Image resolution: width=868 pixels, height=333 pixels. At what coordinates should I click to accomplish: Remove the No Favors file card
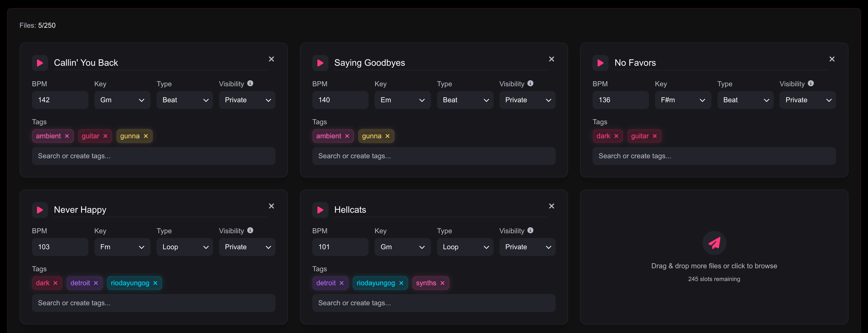(x=832, y=59)
